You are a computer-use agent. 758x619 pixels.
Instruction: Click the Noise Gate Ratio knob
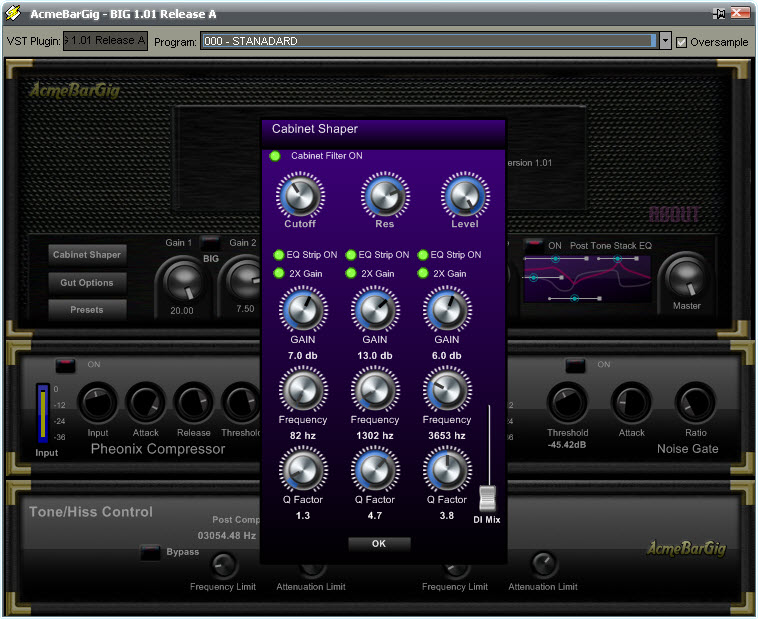(x=695, y=403)
